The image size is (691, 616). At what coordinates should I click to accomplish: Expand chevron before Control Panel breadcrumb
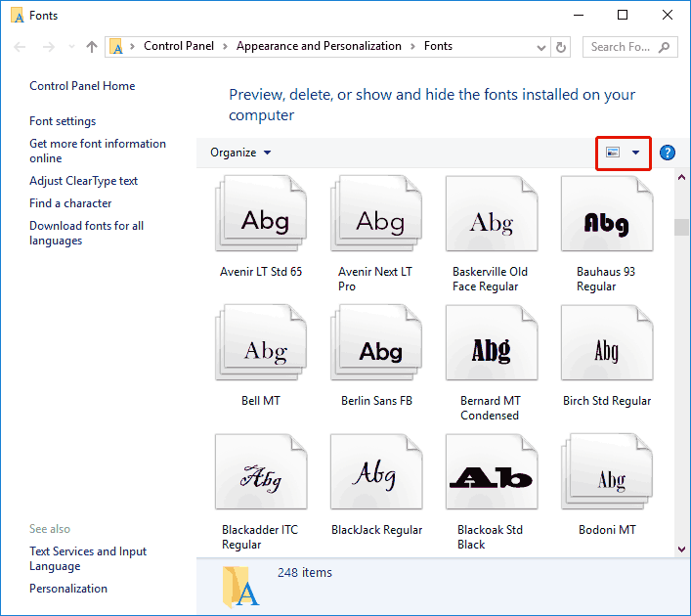pos(132,47)
